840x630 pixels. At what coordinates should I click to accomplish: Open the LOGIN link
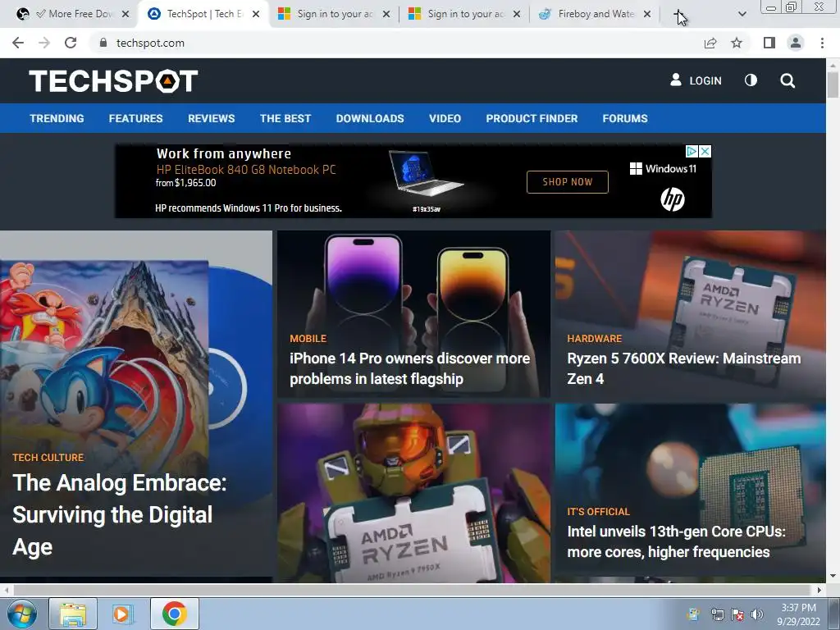696,80
